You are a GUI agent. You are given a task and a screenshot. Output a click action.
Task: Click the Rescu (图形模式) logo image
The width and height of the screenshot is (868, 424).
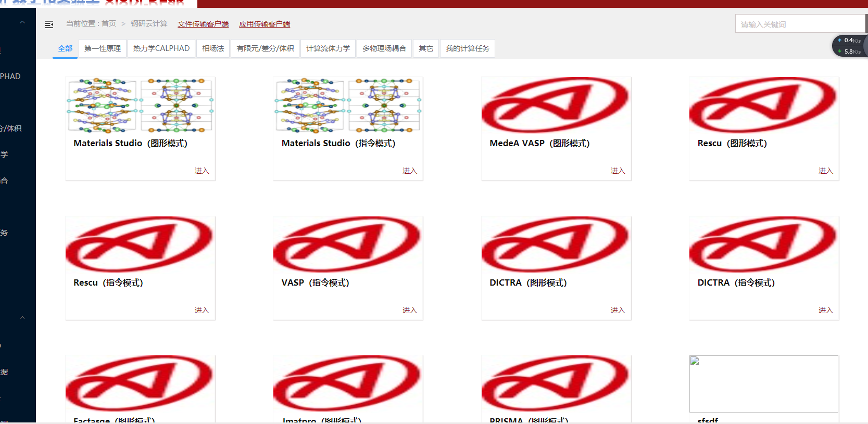pos(764,105)
